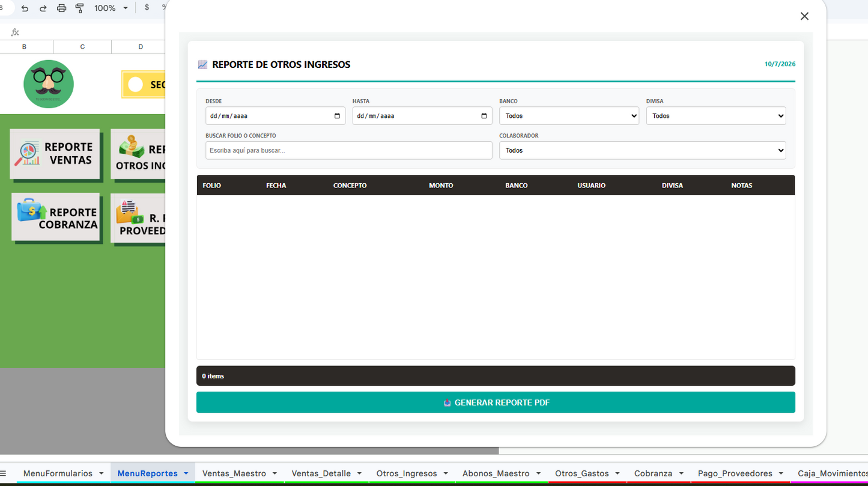Click the CONCEPTO column header

click(x=350, y=186)
